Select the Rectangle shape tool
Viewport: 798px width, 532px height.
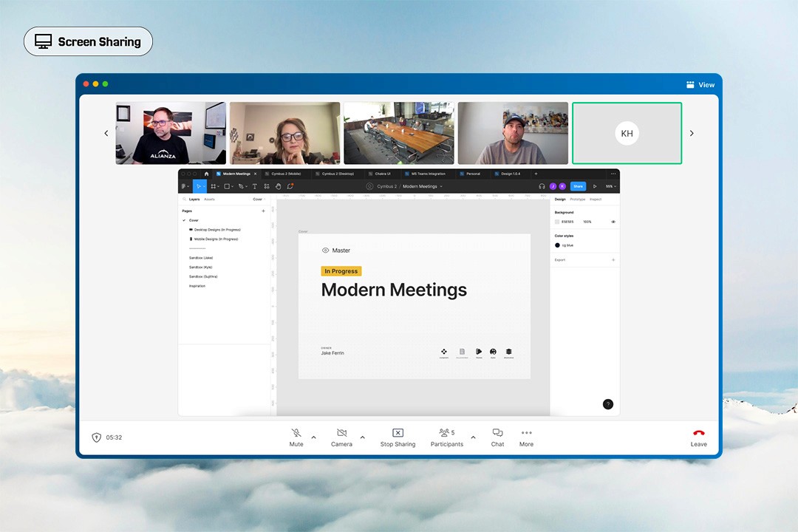pyautogui.click(x=228, y=186)
